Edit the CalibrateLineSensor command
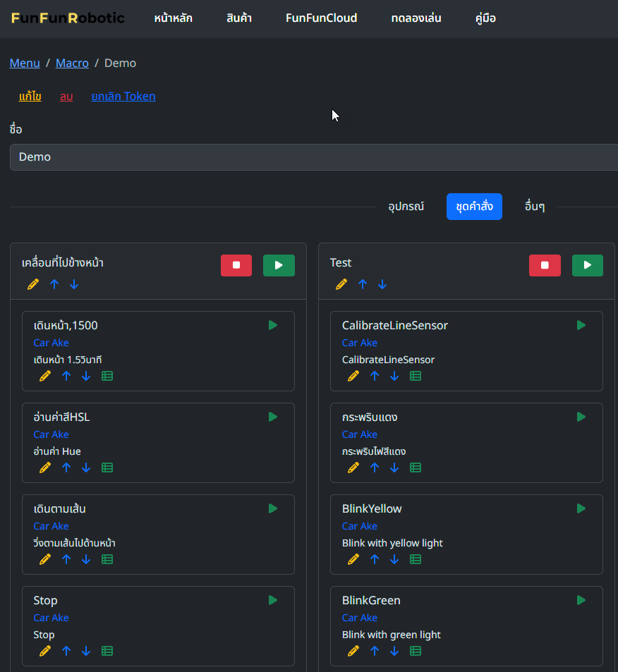618x672 pixels. pos(353,376)
